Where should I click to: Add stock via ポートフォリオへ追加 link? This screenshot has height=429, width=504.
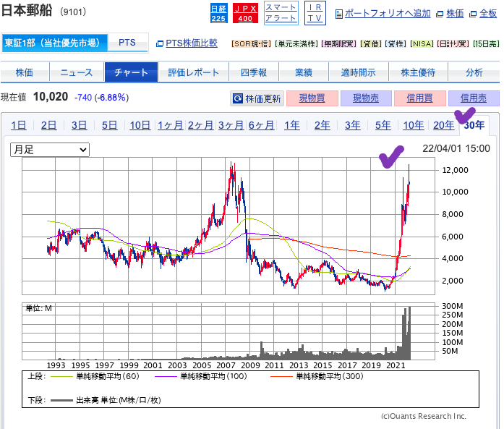(x=388, y=14)
